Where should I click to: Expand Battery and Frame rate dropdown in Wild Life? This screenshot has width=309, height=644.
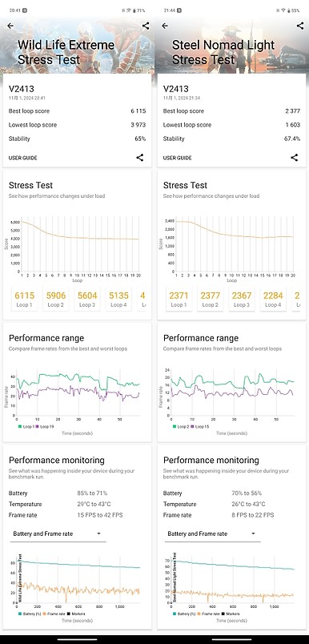pos(58,534)
